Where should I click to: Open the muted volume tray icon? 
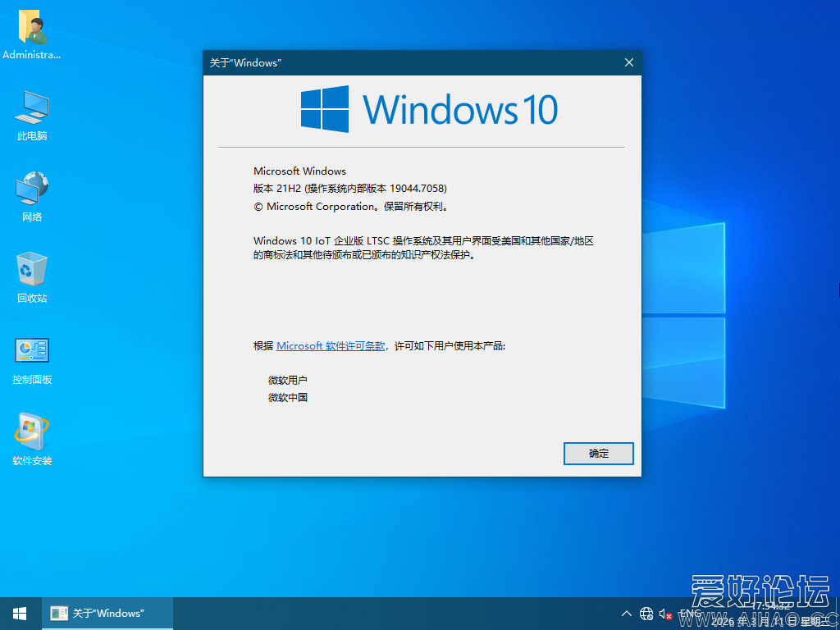[666, 614]
